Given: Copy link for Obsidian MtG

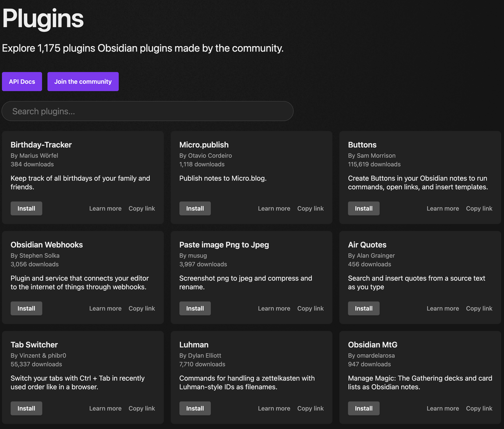Looking at the screenshot, I should coord(479,408).
